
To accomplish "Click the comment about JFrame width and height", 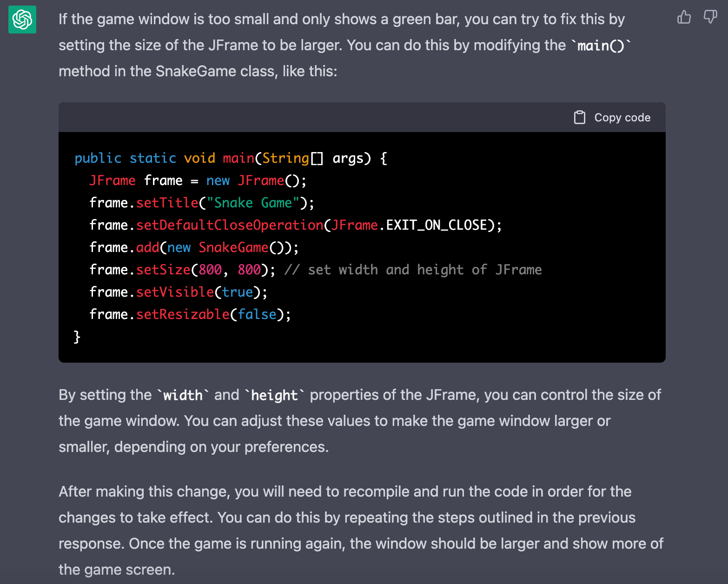I will pos(414,270).
